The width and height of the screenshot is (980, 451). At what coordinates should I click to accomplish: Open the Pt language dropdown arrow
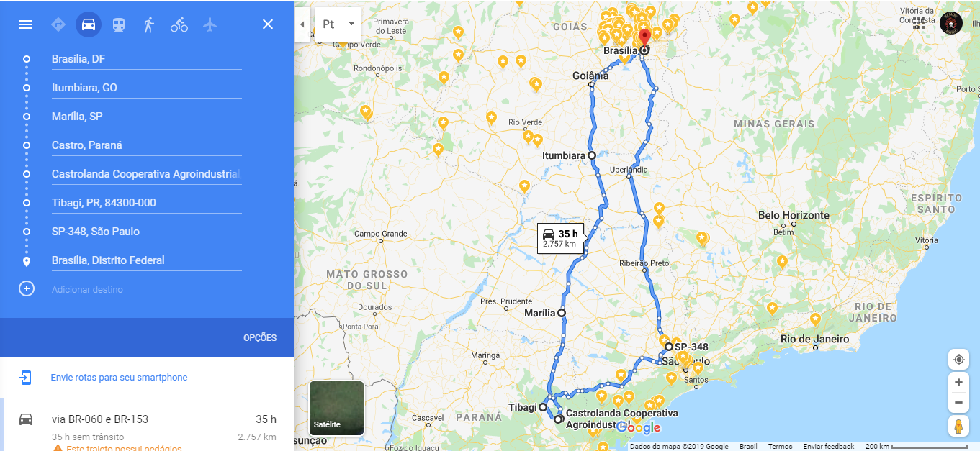351,24
